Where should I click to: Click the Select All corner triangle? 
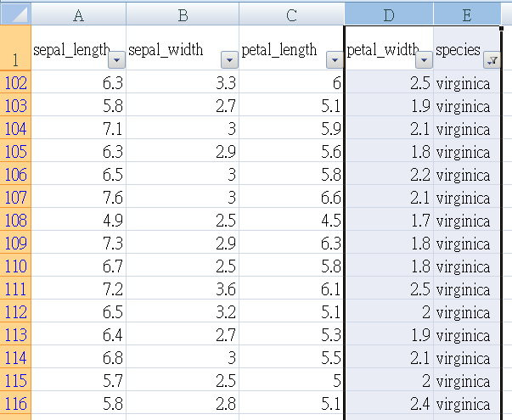[15, 14]
